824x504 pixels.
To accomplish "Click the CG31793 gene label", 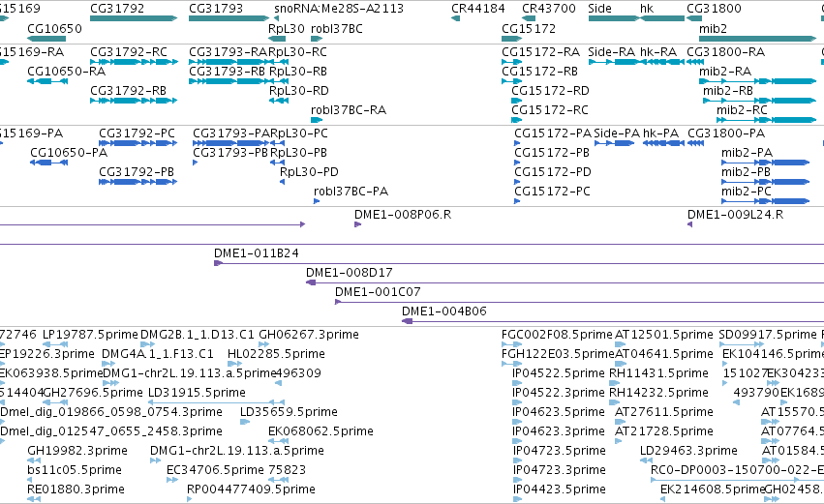I will point(216,9).
